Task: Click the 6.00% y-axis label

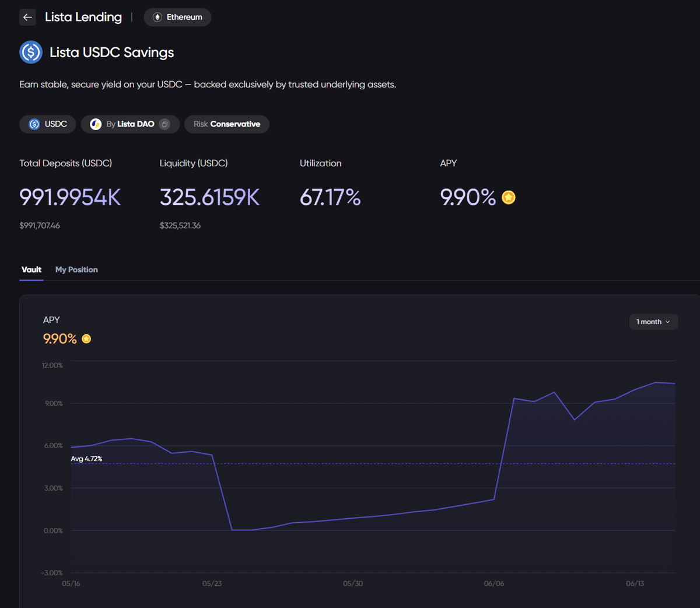Action: pos(54,446)
